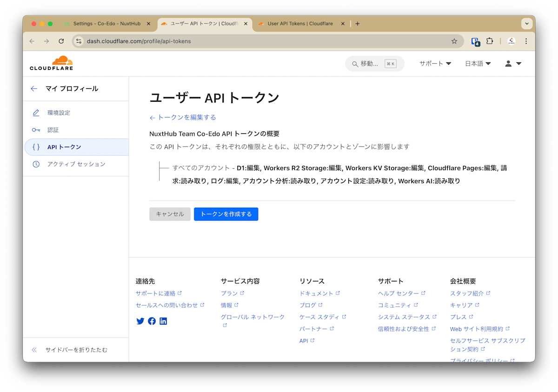
Task: Click the マイ プロフィール heading
Action: pyautogui.click(x=72, y=89)
